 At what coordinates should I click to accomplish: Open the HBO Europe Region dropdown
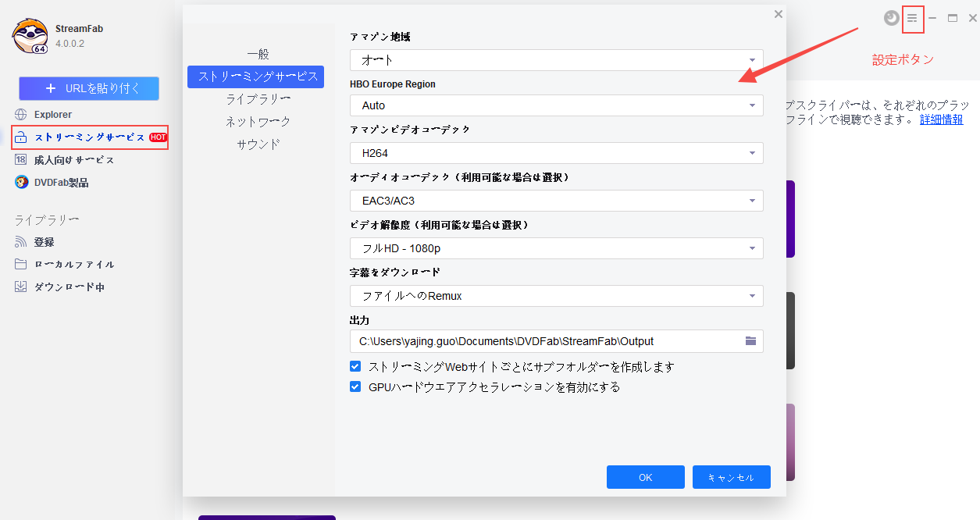[x=557, y=105]
